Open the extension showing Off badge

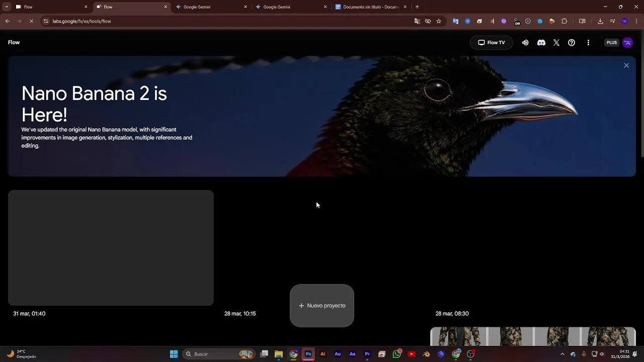(516, 22)
